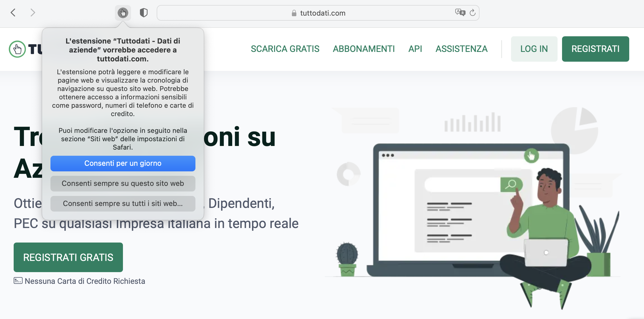Open the ABBONAMENTI navigation link
This screenshot has width=644, height=319.
pos(364,49)
